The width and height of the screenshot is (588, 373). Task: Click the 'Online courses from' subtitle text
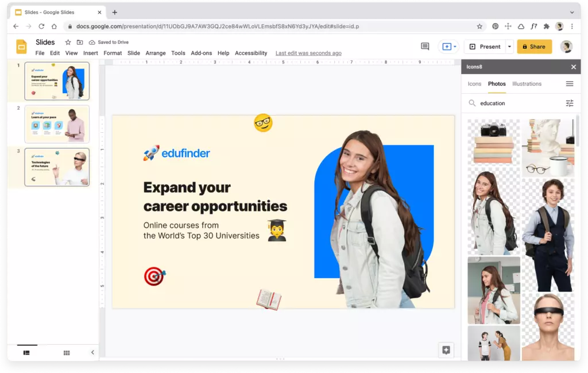181,225
